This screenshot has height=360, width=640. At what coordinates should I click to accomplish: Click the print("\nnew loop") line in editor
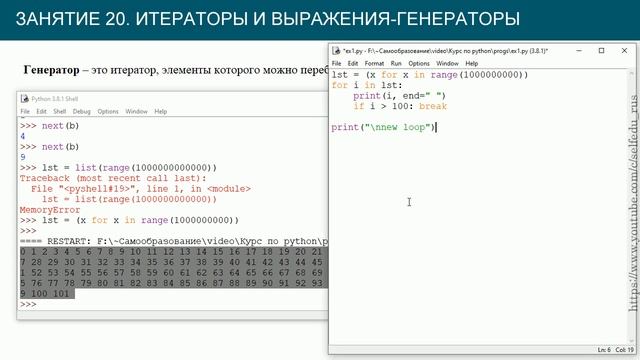(383, 127)
